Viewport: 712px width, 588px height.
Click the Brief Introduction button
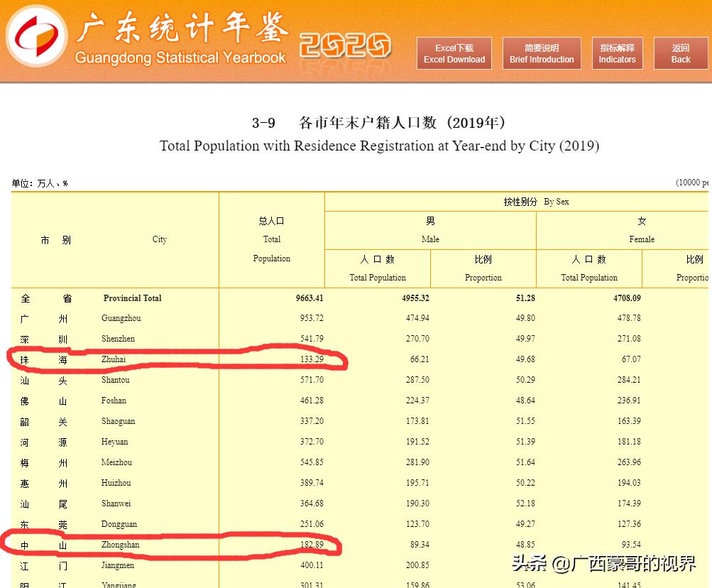[x=542, y=53]
